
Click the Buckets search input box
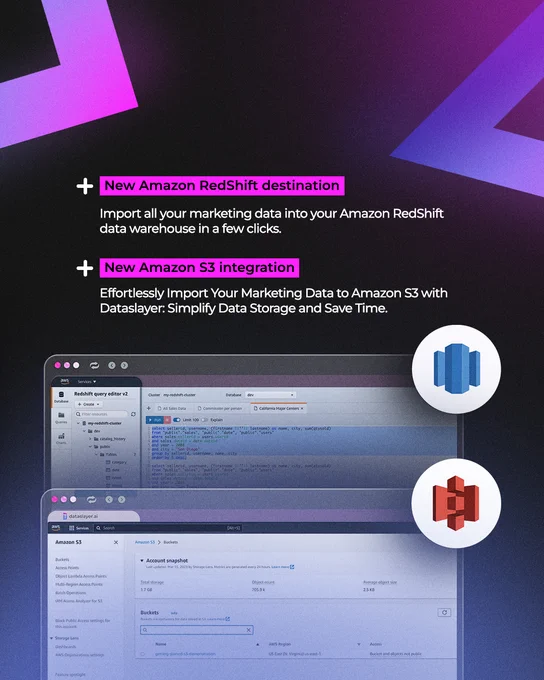(197, 630)
